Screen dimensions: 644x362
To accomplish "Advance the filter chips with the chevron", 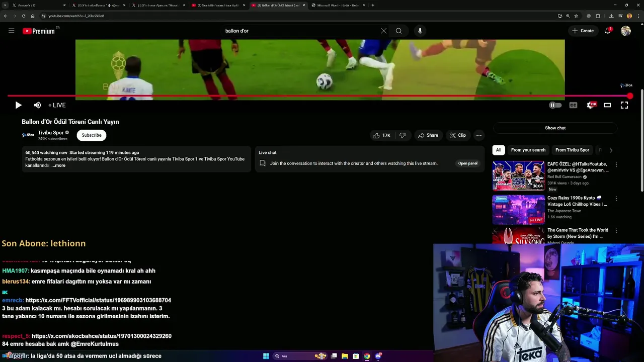I will 611,150.
